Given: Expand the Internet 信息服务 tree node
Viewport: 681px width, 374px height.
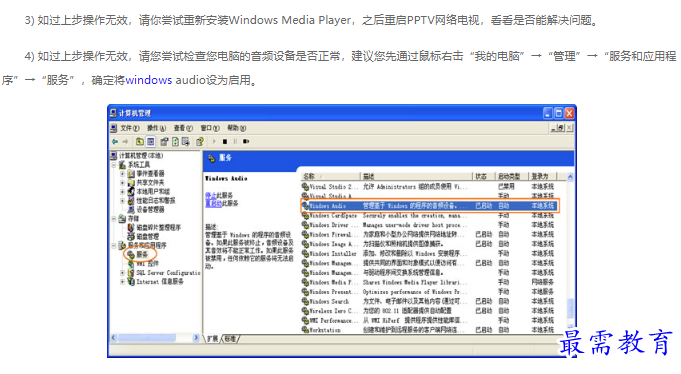Looking at the screenshot, I should [x=123, y=281].
